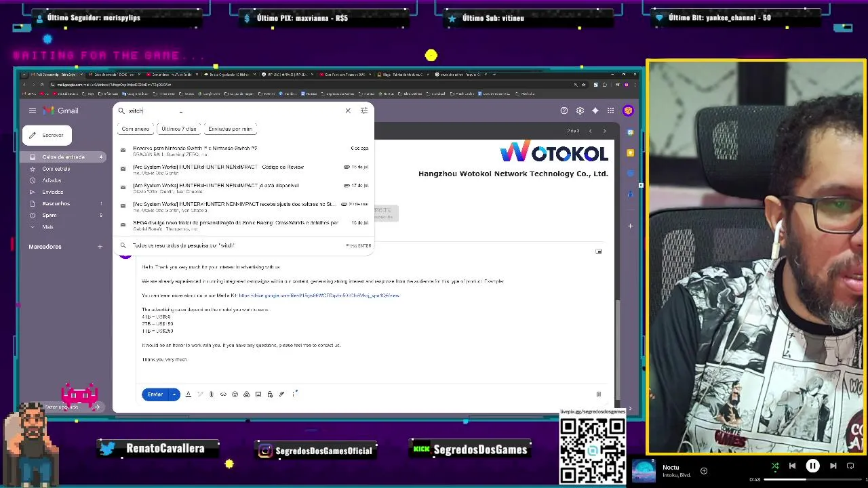The height and width of the screenshot is (488, 868).
Task: Reload page button in browser
Action: pyautogui.click(x=42, y=85)
